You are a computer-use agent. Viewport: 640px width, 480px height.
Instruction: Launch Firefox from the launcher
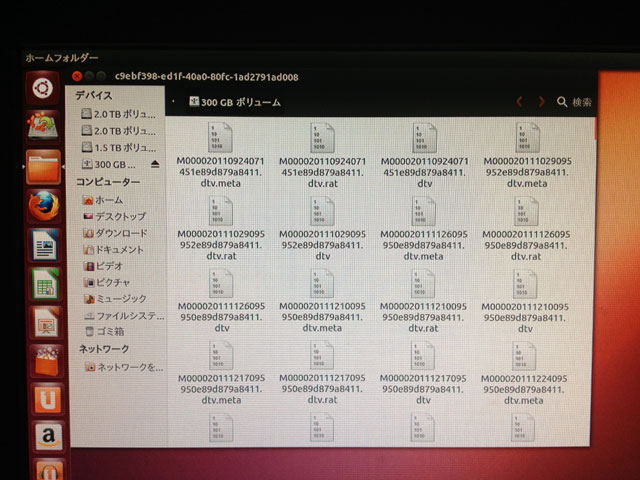pos(44,206)
